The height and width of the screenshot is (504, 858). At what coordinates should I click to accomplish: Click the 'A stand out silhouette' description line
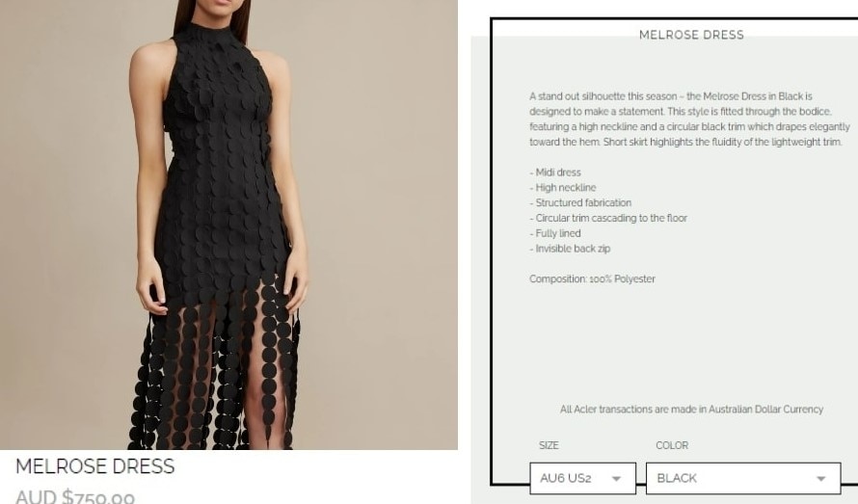coord(671,96)
